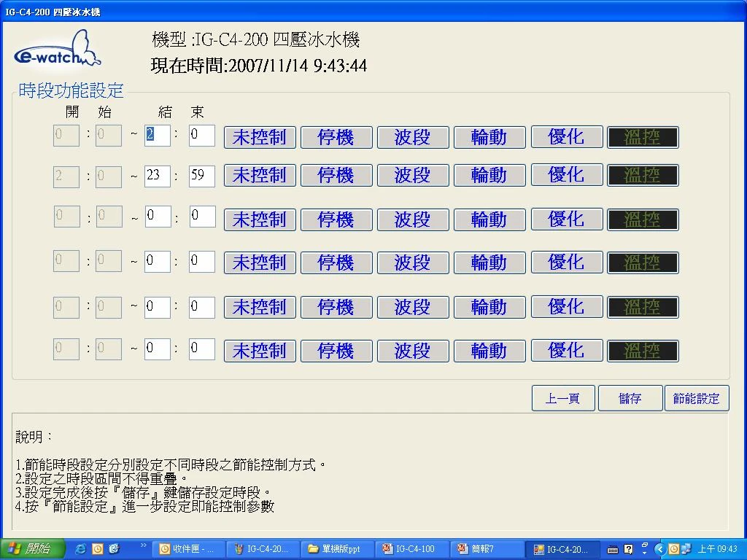Select 停機 mode for second time period
Viewport: 747px width, 560px height.
[336, 176]
